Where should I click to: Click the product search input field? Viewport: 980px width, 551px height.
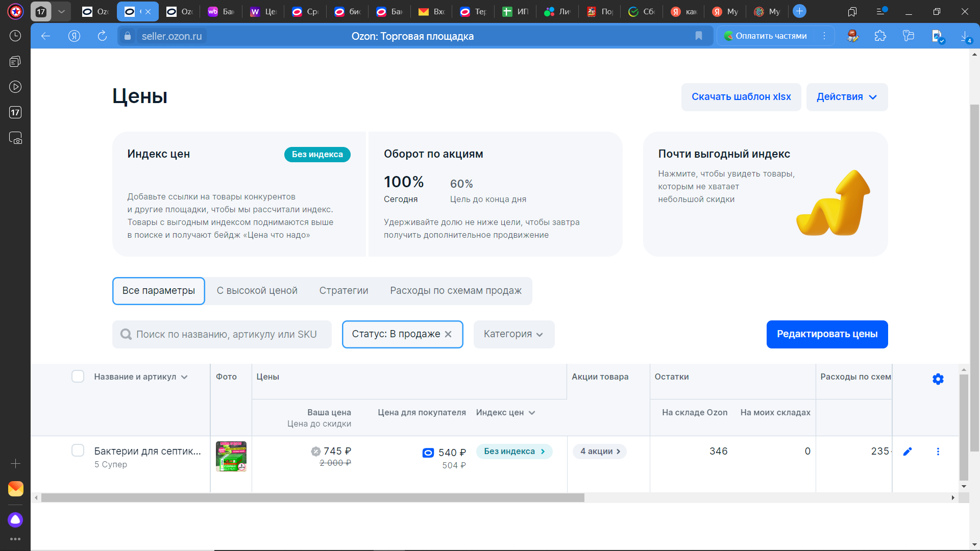pos(226,334)
